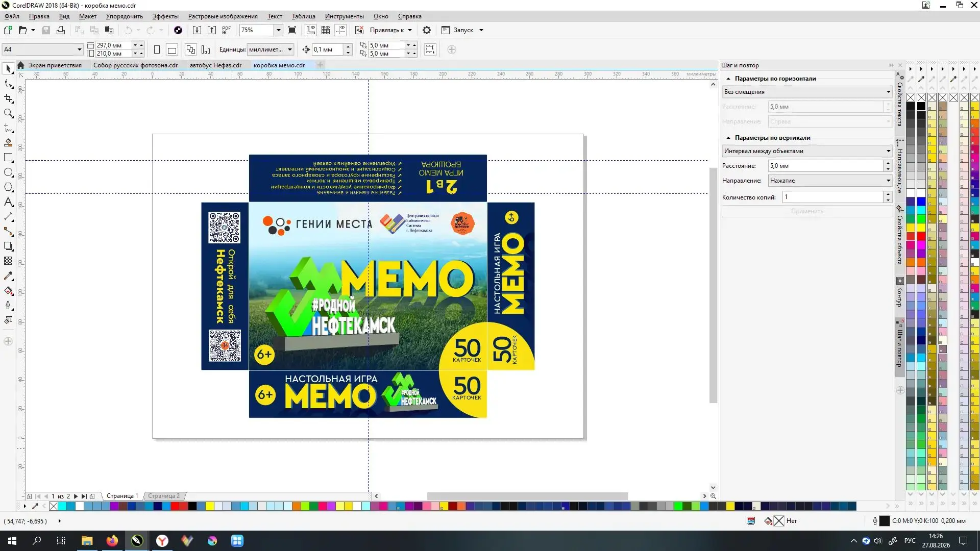Select the Crop tool
980x551 pixels.
(8, 98)
